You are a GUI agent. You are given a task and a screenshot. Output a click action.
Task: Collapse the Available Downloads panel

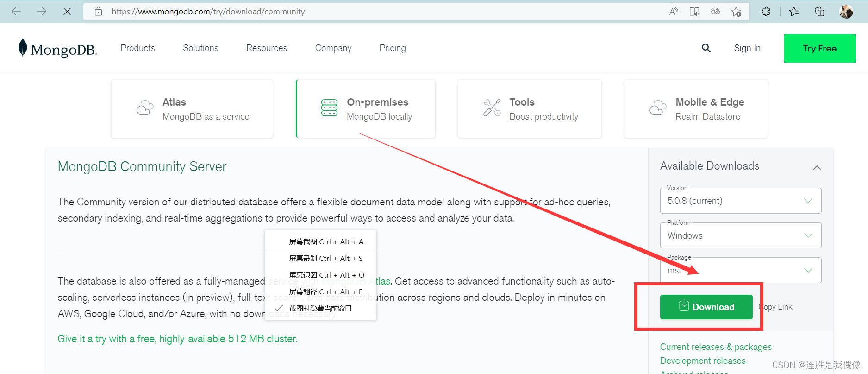pos(817,167)
